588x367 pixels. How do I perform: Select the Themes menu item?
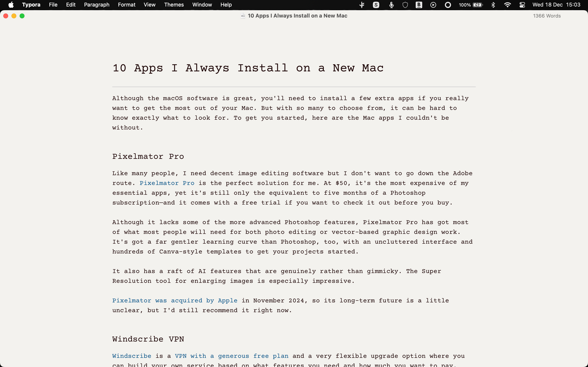(x=174, y=5)
